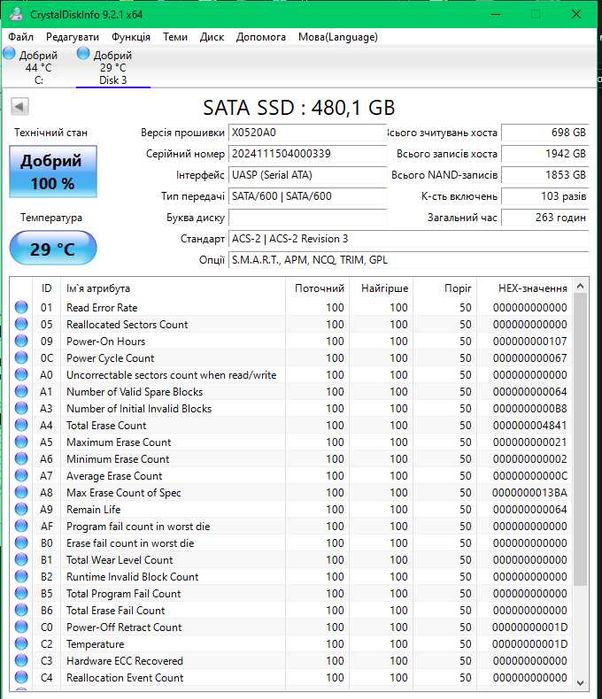Click status icon for Number of Valid Spare Blocks
The width and height of the screenshot is (602, 699).
[21, 391]
